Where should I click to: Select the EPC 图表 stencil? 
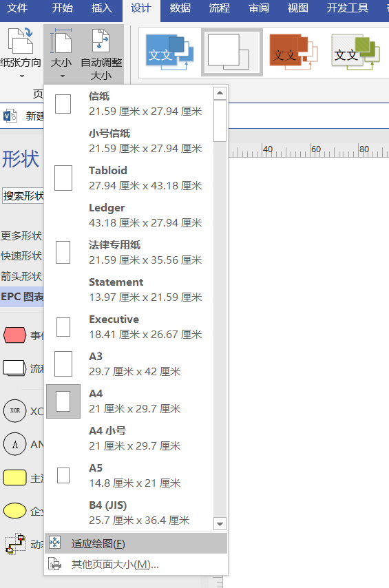[22, 297]
